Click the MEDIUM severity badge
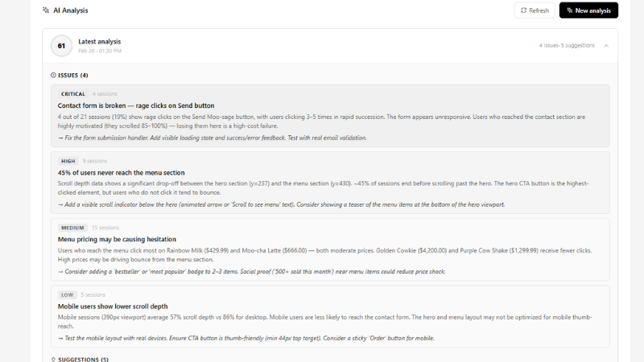The image size is (644, 362). click(x=72, y=228)
